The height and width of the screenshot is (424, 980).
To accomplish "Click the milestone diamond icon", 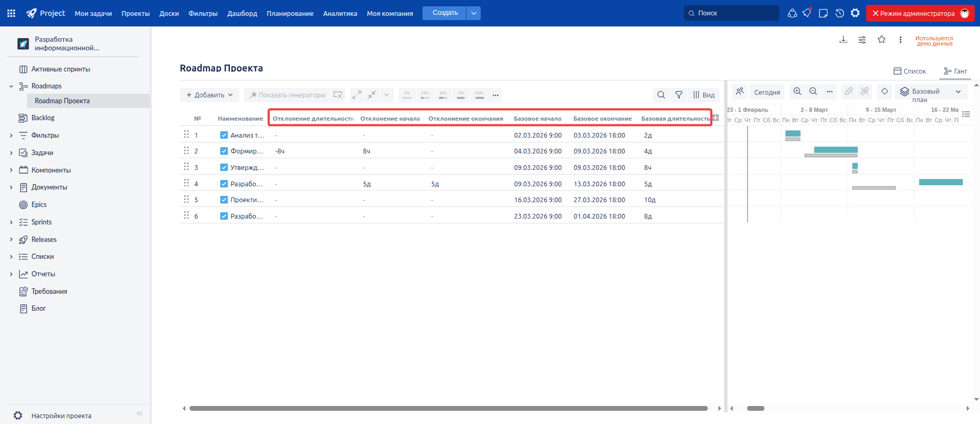I will coord(884,92).
